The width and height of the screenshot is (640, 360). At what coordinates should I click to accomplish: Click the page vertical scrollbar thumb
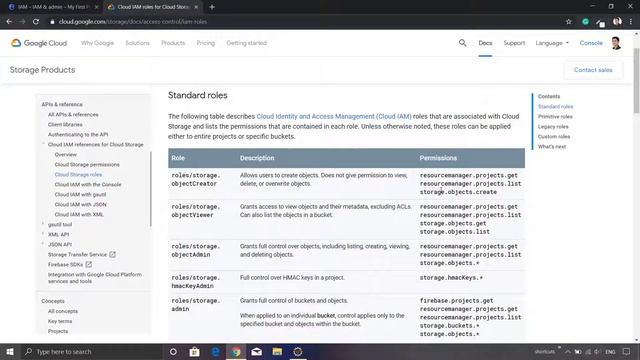click(636, 80)
